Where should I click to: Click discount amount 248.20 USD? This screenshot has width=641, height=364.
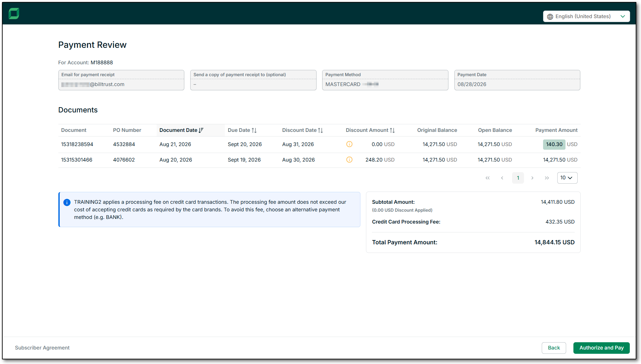click(x=380, y=160)
